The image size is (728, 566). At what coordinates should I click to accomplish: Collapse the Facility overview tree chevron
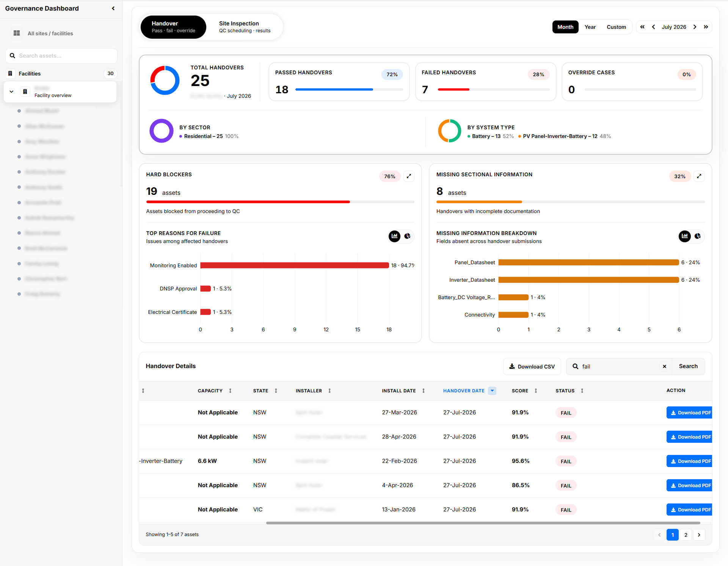coord(11,92)
